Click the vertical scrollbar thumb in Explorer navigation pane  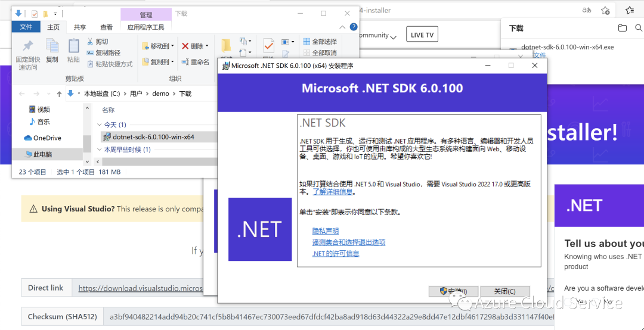tap(87, 142)
